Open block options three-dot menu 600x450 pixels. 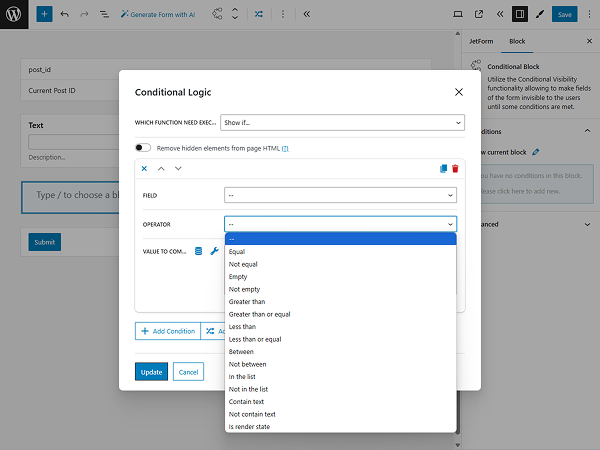pyautogui.click(x=283, y=14)
